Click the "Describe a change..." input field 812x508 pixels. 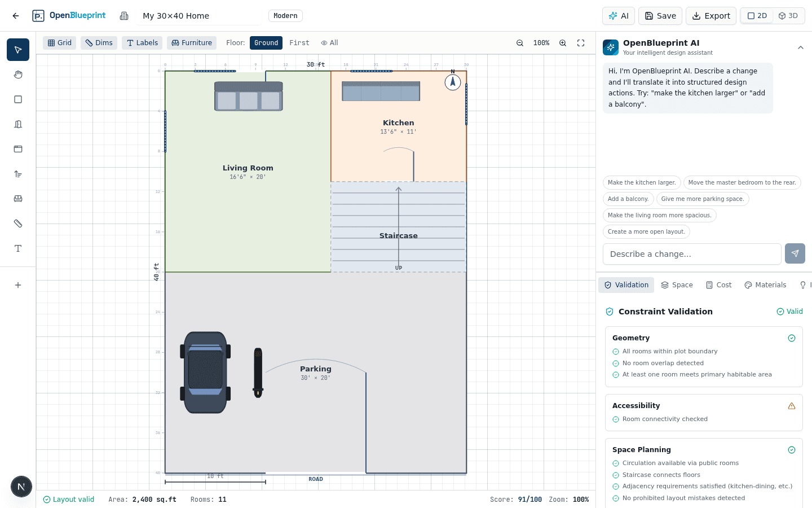[692, 254]
